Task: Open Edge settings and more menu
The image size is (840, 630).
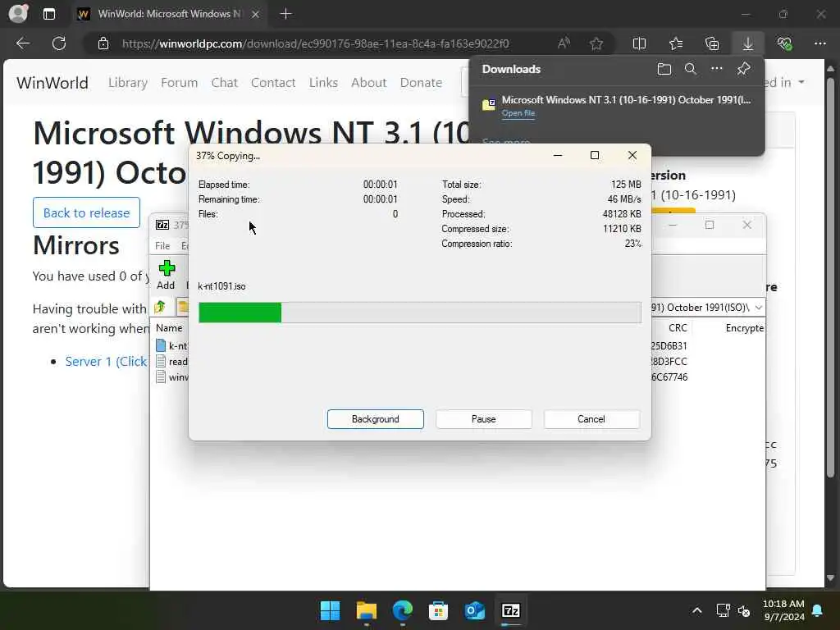Action: coord(820,43)
